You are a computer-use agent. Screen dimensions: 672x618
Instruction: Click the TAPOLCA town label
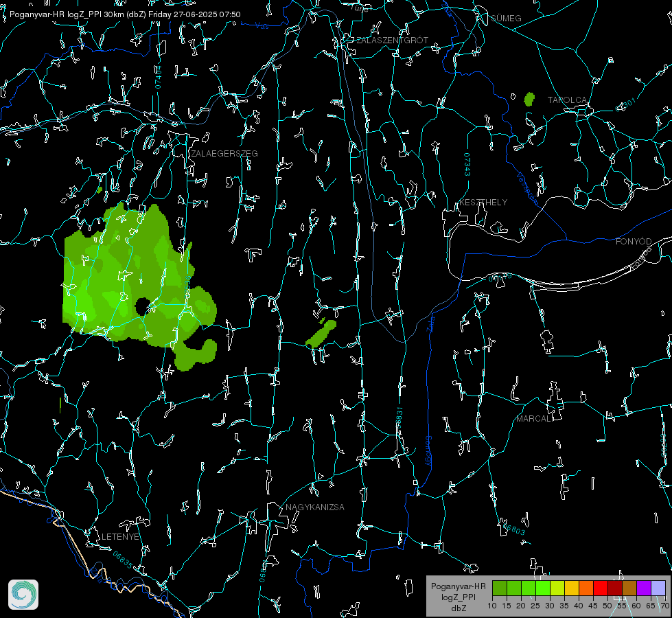pyautogui.click(x=567, y=100)
